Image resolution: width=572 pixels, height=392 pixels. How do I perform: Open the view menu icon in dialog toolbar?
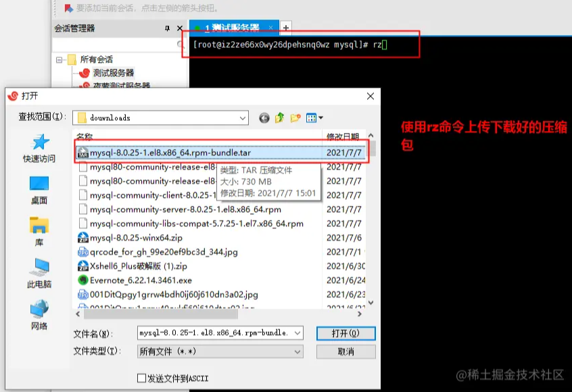(x=314, y=118)
